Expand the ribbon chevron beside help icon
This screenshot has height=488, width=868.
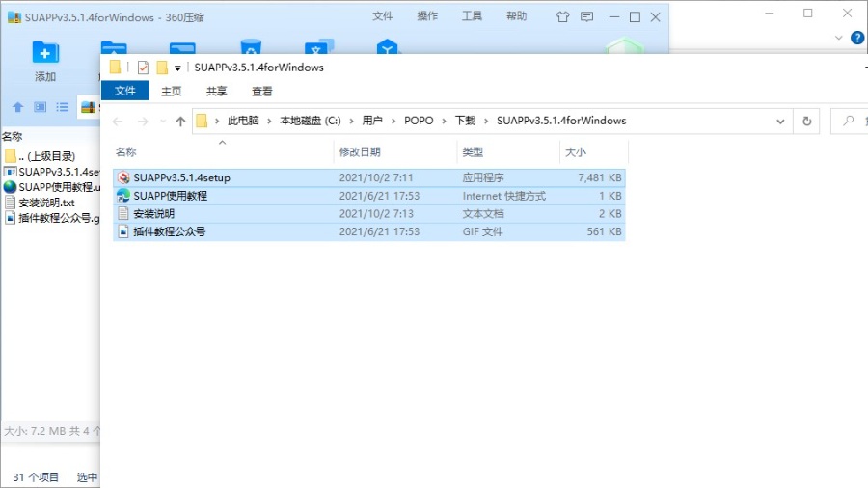coord(839,38)
